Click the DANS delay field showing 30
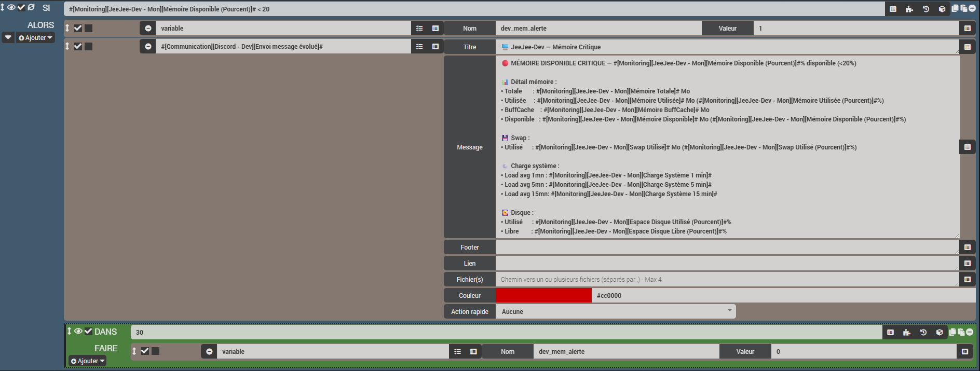The height and width of the screenshot is (371, 980). point(506,332)
